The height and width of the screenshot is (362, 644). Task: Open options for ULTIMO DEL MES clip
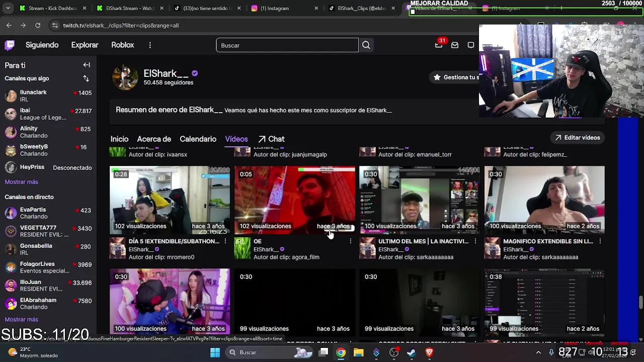coord(475,241)
